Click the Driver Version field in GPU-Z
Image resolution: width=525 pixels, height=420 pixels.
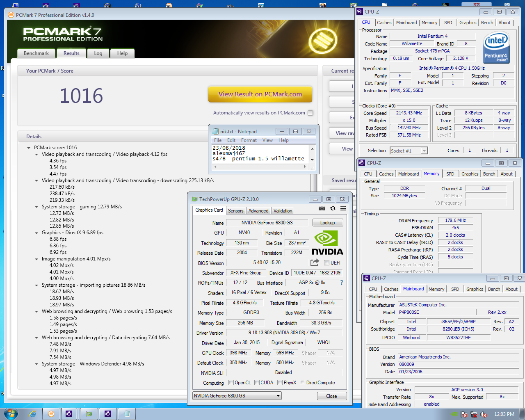[x=284, y=333]
